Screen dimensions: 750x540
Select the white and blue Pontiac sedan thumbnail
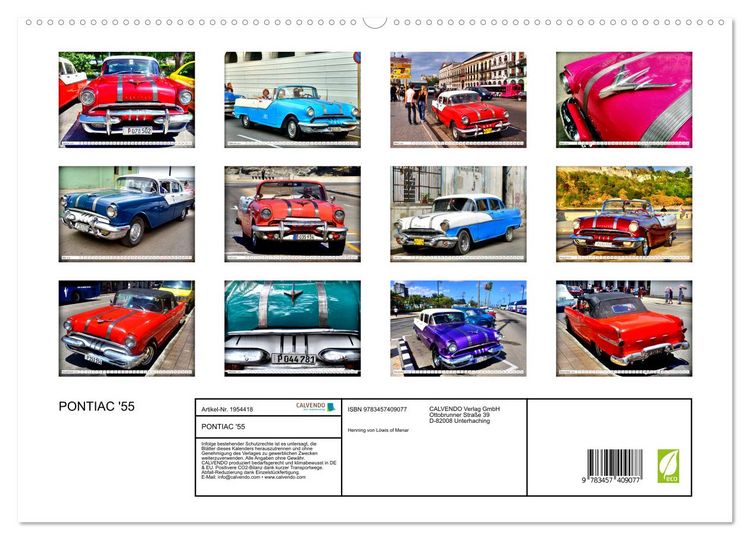(458, 214)
